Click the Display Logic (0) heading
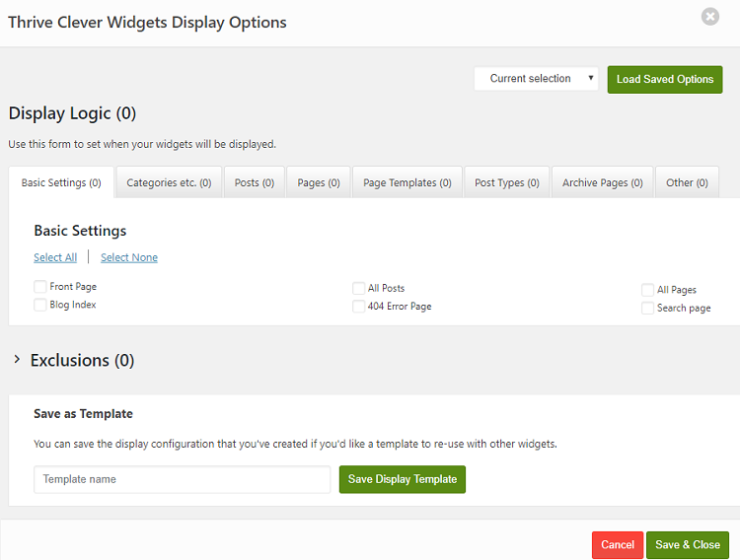Viewport: 740px width, 560px height. 73,113
